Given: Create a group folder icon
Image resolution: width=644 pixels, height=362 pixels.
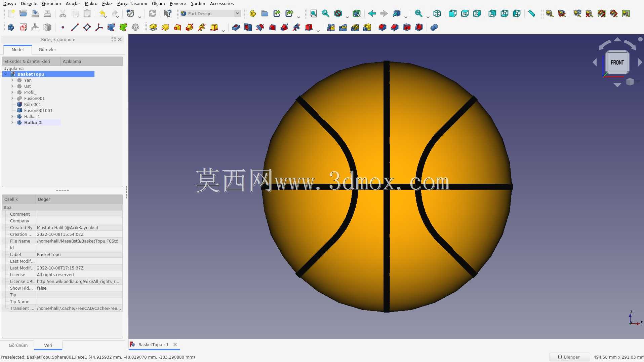Looking at the screenshot, I should 265,13.
